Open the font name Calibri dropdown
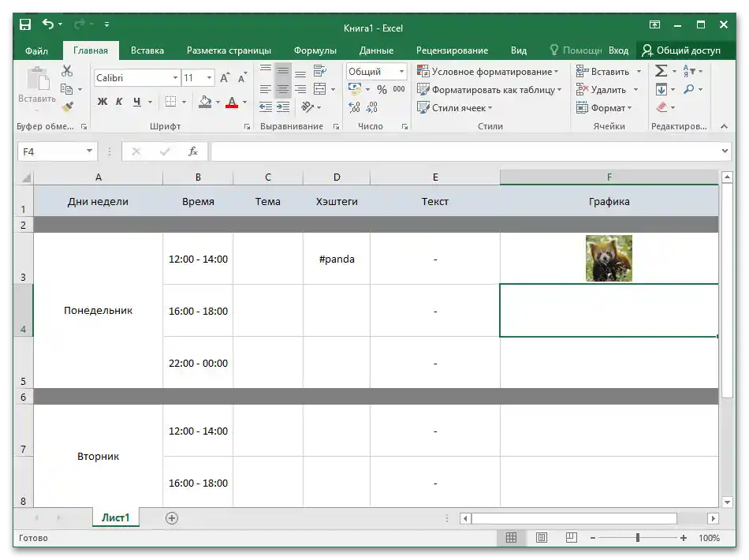Viewport: 749px width, 560px height. point(175,78)
